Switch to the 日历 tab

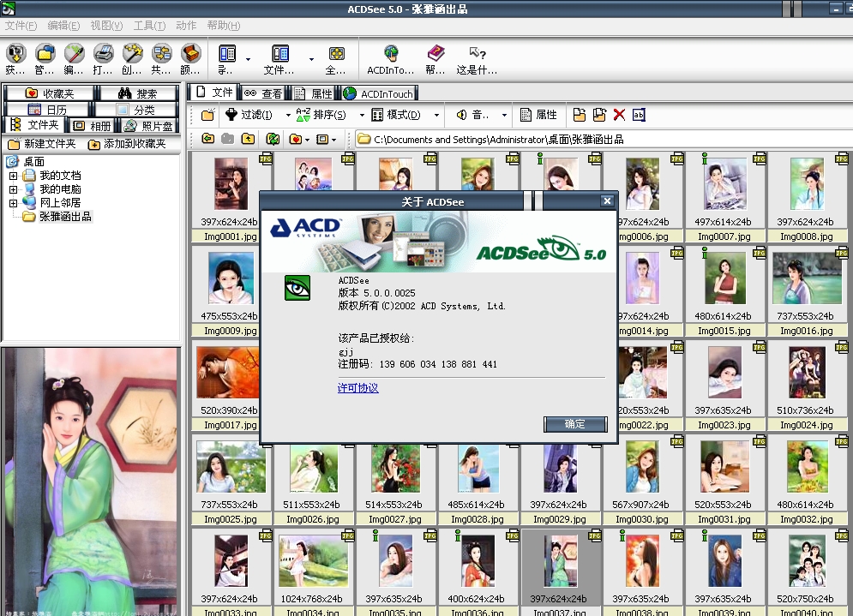pyautogui.click(x=47, y=110)
